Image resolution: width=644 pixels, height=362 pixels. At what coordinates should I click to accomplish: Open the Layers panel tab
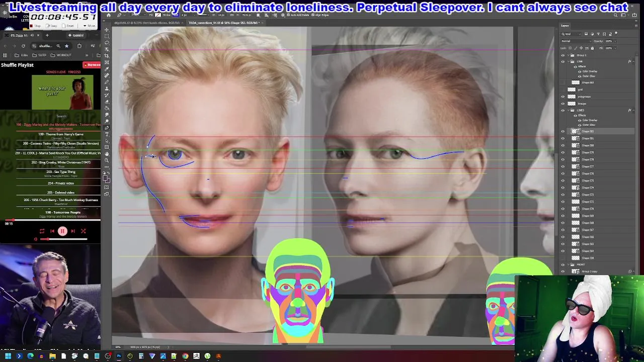[x=565, y=26]
